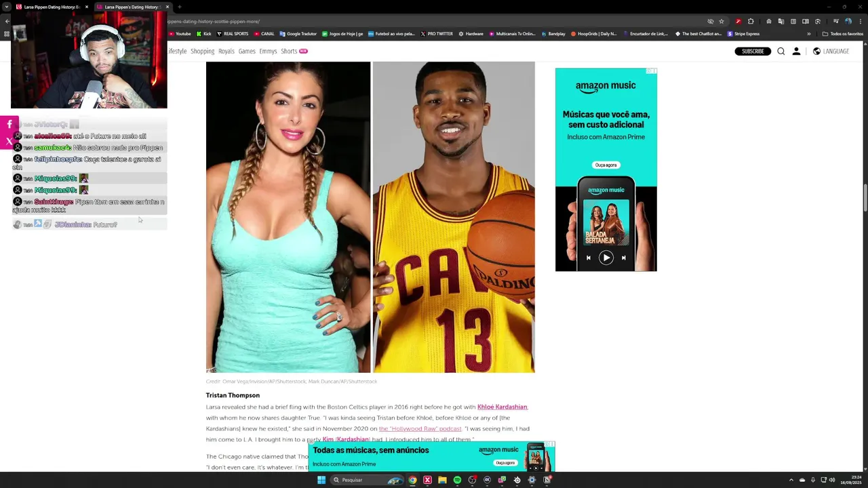Click the SUBSCRIBE button
The image size is (868, 488).
[753, 52]
